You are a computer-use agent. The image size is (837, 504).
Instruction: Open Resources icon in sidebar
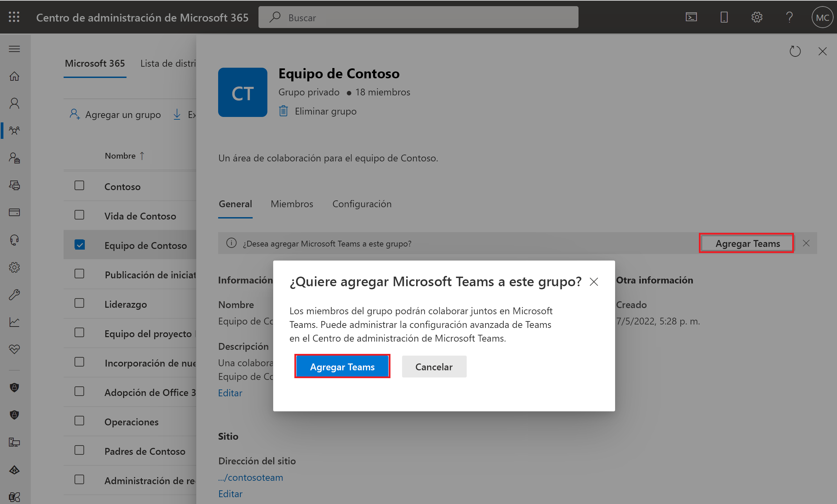pos(14,185)
